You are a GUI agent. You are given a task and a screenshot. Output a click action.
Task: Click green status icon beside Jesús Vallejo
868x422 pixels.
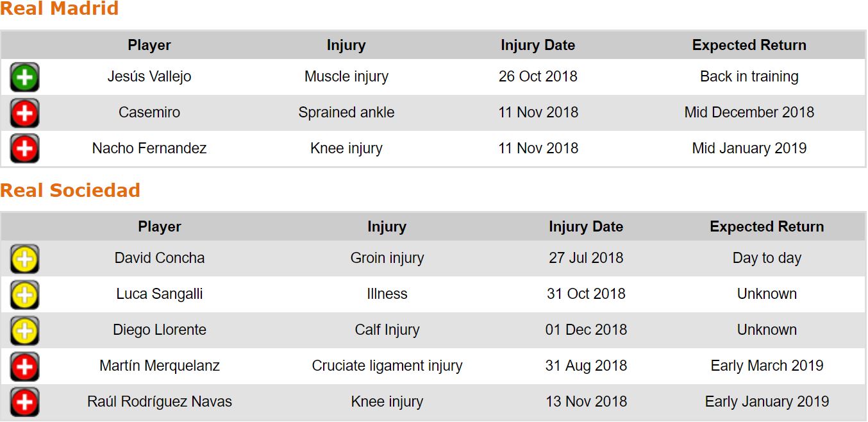24,77
